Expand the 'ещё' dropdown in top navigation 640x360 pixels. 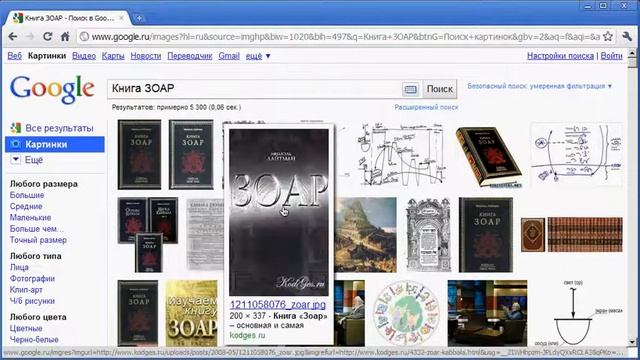pos(258,56)
